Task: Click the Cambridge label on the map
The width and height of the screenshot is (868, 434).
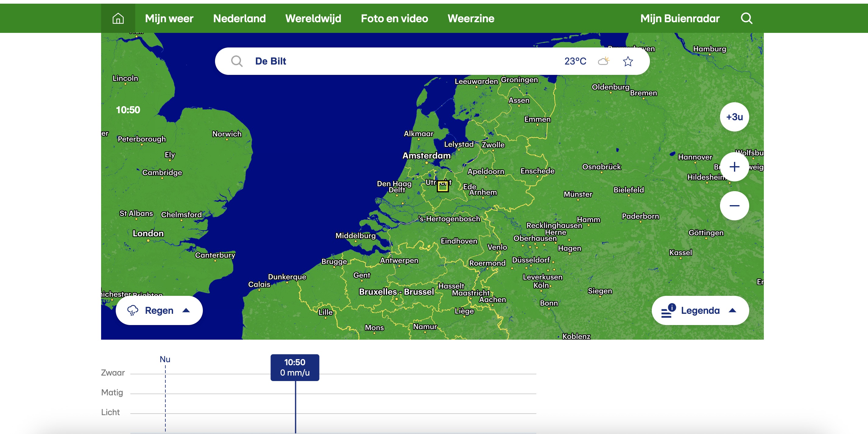Action: (x=162, y=173)
